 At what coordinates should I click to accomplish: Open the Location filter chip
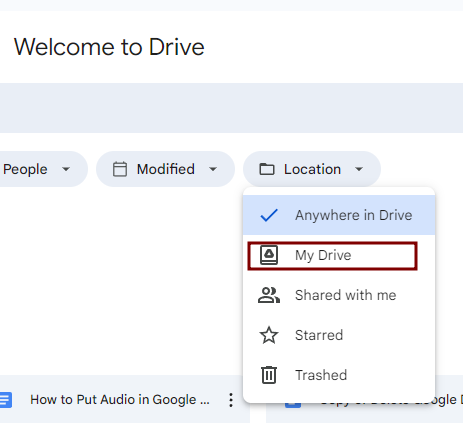click(312, 169)
